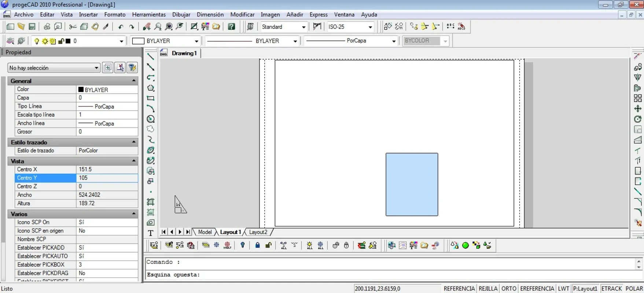Select the Move tool on right toolbar
The width and height of the screenshot is (644, 293).
click(638, 109)
